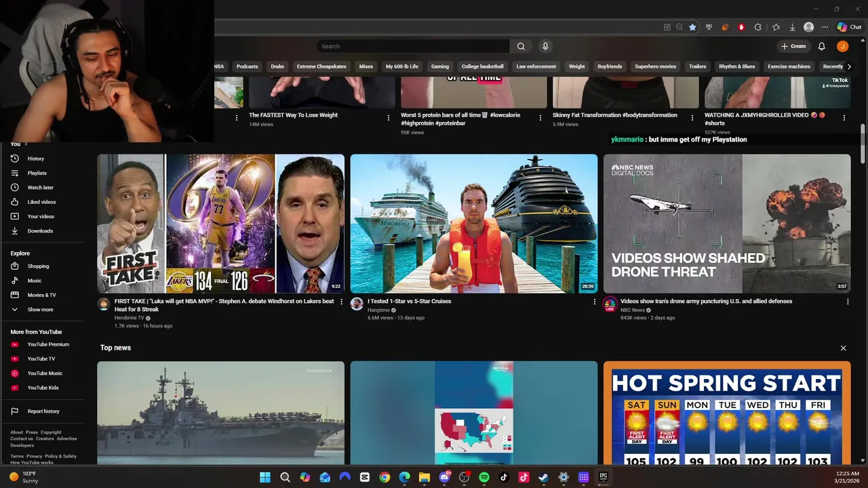Select the Extreme Cheapskates chip

click(321, 66)
